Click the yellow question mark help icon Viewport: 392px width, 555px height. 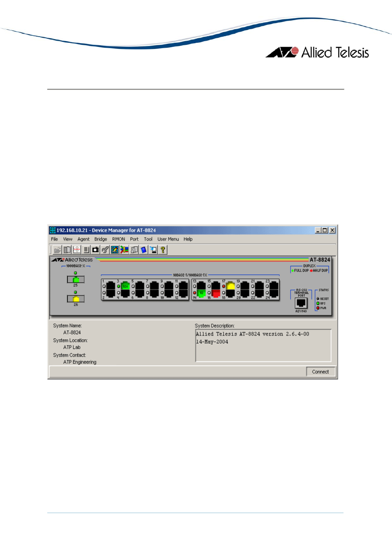pos(163,250)
